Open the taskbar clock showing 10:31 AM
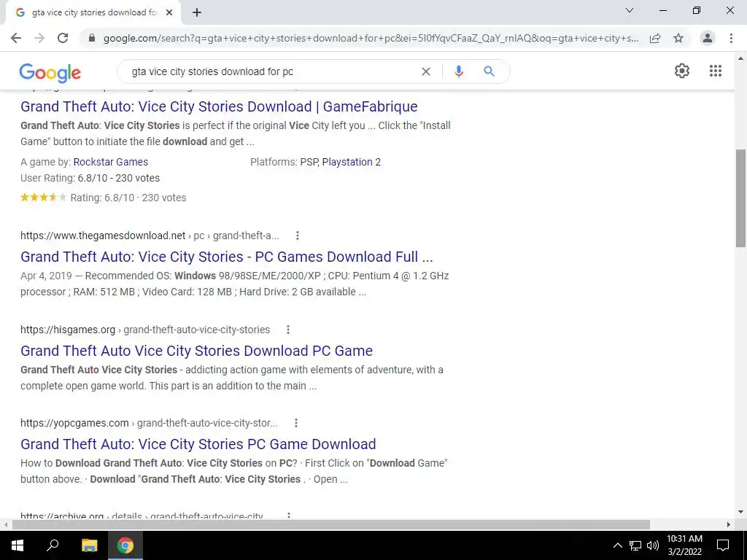747x560 pixels. click(684, 545)
